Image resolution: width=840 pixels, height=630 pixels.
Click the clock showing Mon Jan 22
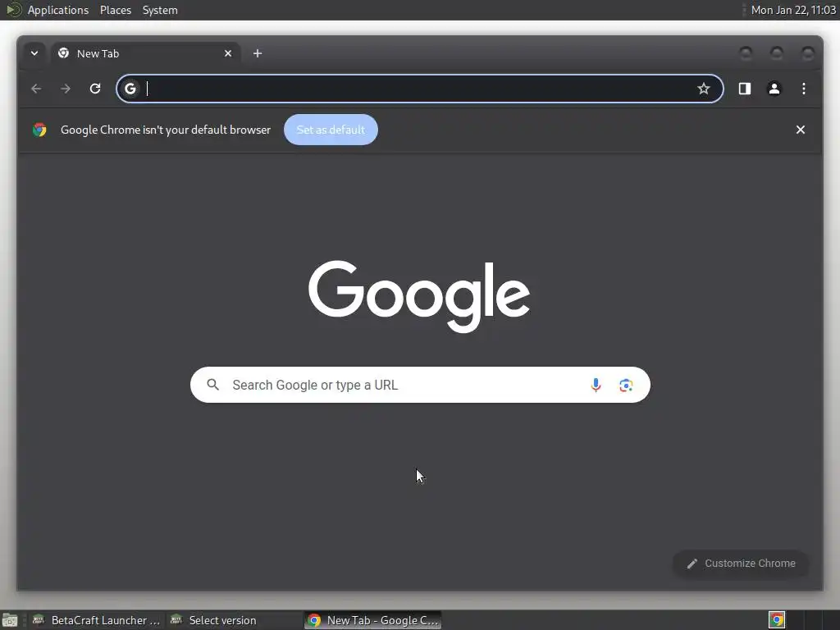click(793, 10)
